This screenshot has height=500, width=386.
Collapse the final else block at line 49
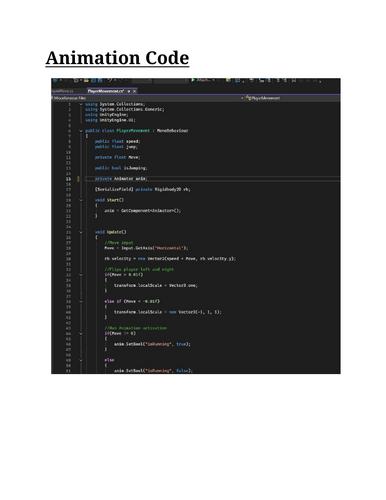pos(81,360)
